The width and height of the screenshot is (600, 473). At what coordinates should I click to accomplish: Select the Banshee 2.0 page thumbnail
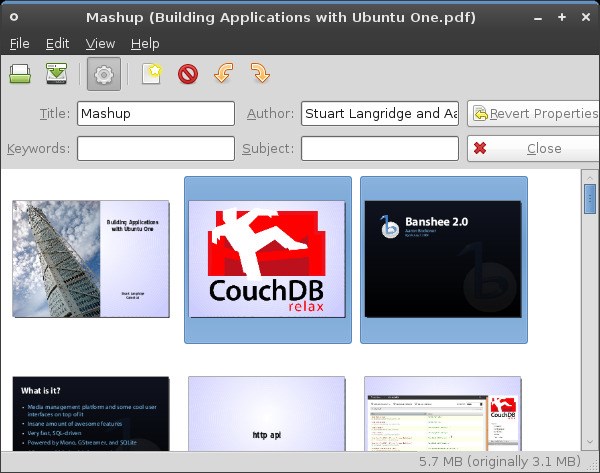(x=443, y=259)
